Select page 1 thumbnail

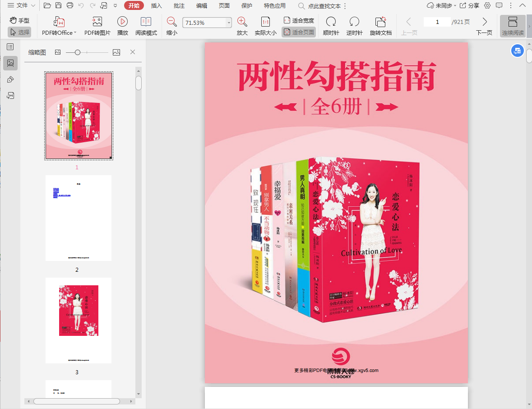pyautogui.click(x=79, y=116)
